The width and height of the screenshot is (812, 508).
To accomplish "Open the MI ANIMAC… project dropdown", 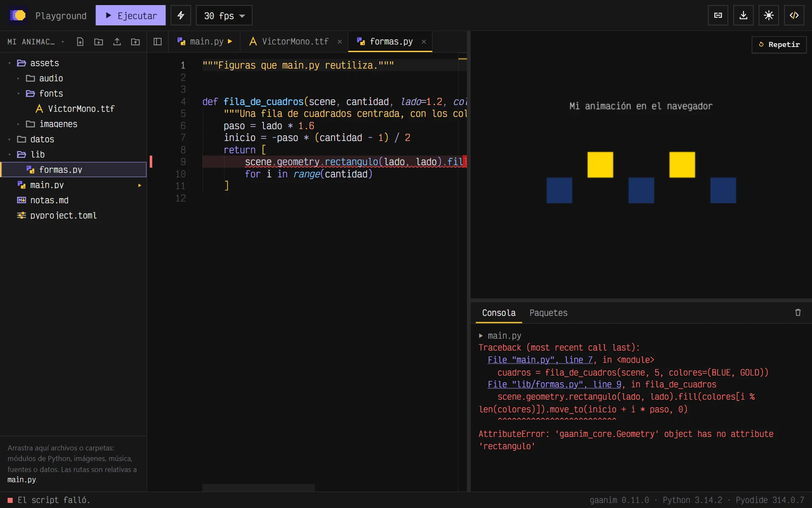I will [36, 42].
